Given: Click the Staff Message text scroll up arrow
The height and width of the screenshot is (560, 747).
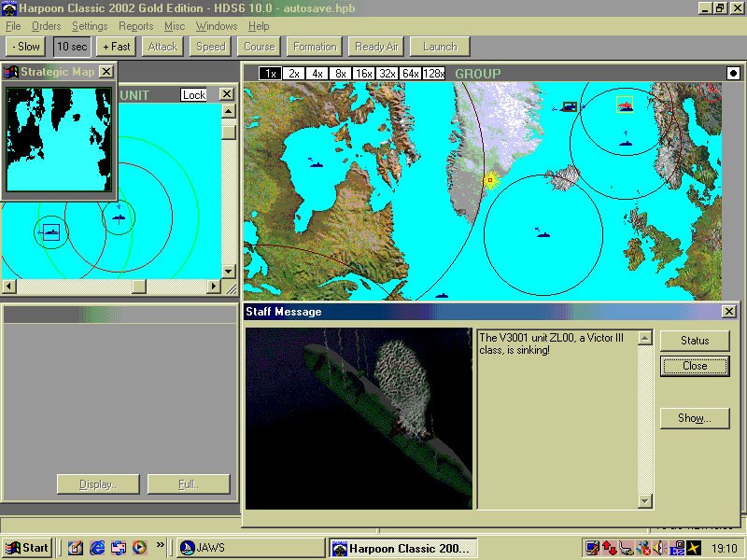Looking at the screenshot, I should point(644,338).
